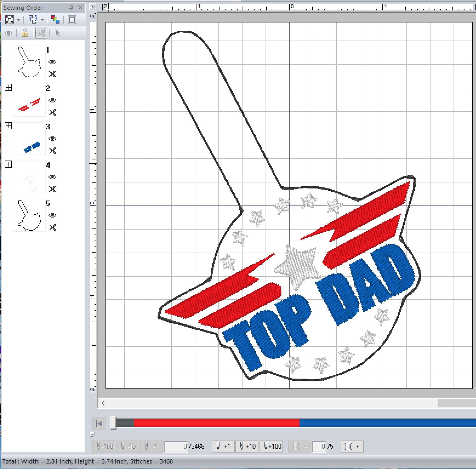Screen dimensions: 476x469
Task: Click the stitch simulator slider handle
Action: click(113, 423)
